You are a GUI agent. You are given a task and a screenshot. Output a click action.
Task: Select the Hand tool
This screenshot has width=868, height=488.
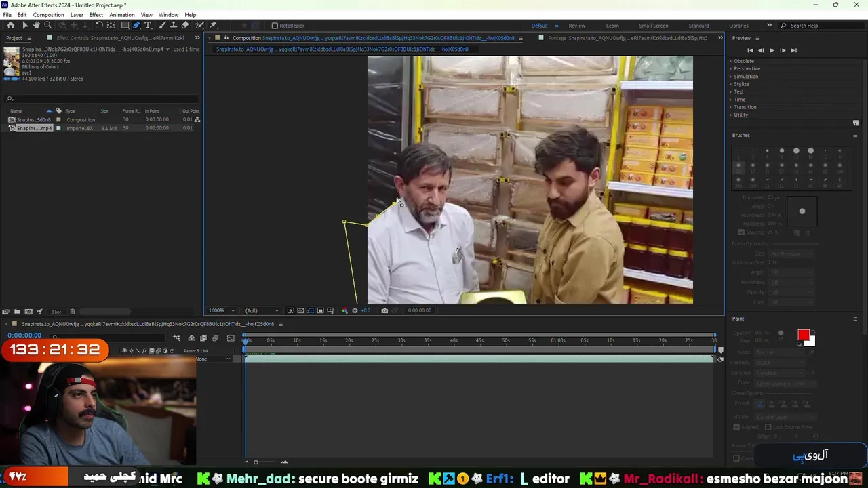coord(36,25)
